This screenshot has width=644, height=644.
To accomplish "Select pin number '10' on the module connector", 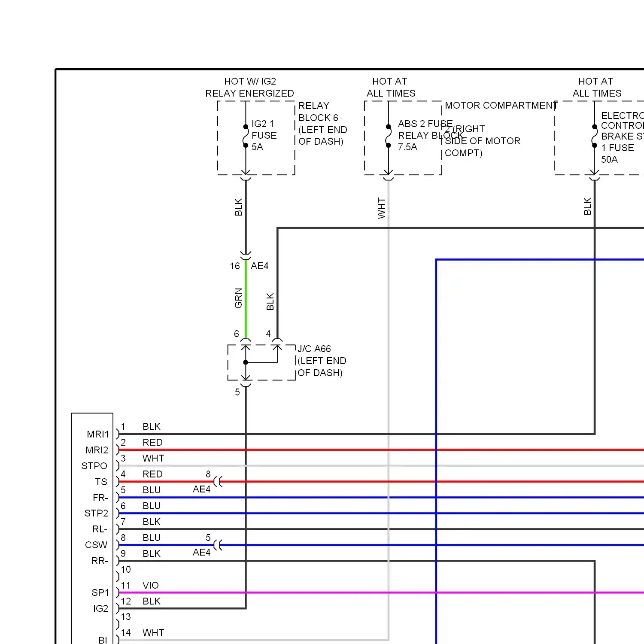I will [126, 570].
